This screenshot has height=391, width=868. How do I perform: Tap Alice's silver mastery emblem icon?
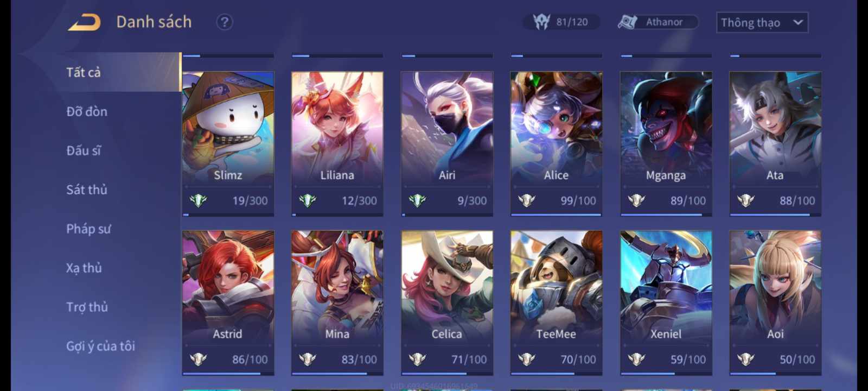point(527,200)
